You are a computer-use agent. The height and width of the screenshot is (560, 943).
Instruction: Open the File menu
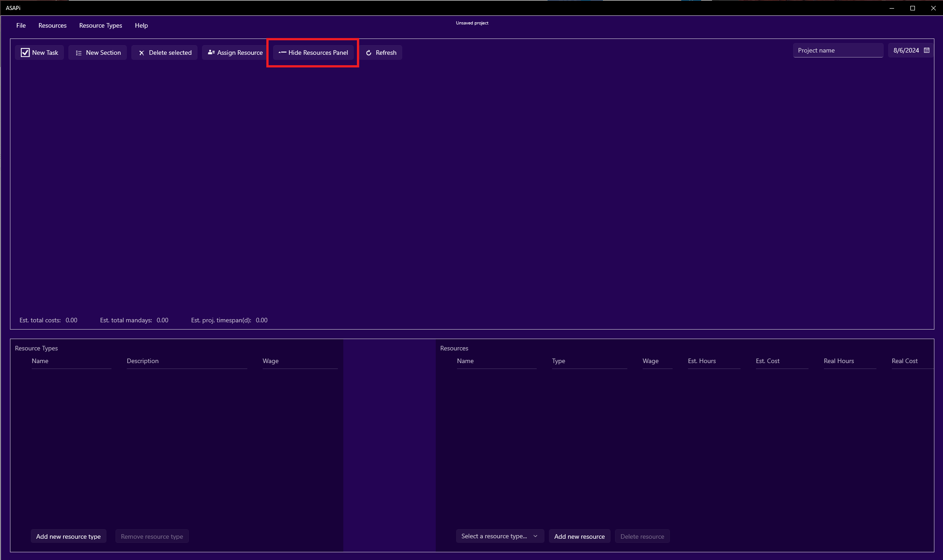(x=20, y=25)
